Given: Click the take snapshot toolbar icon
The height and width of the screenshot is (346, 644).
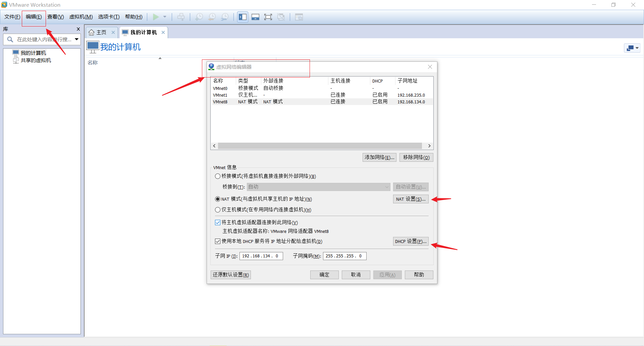Looking at the screenshot, I should tap(199, 17).
